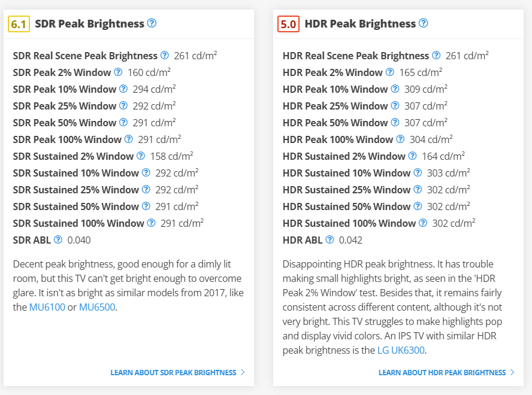Image resolution: width=532 pixels, height=395 pixels.
Task: Show help for SDR Sustained 25% Window
Action: (x=146, y=190)
